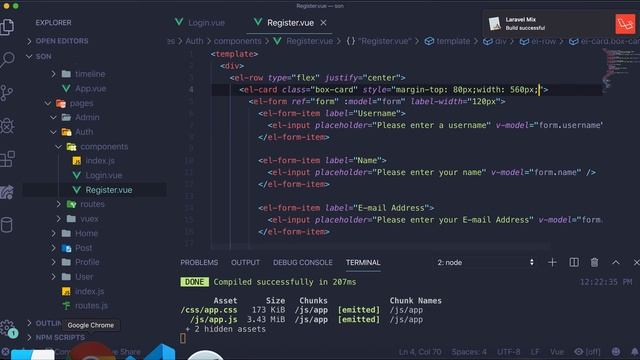
Task: Expand the routes folder
Action: click(x=92, y=204)
